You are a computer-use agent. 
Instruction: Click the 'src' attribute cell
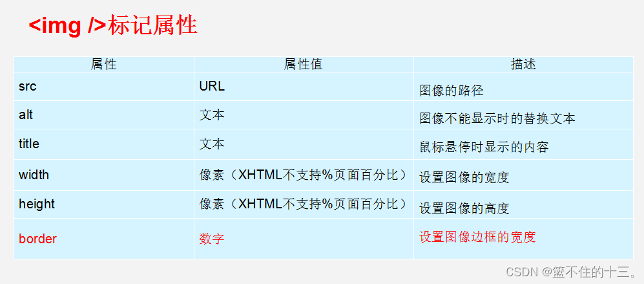click(104, 87)
